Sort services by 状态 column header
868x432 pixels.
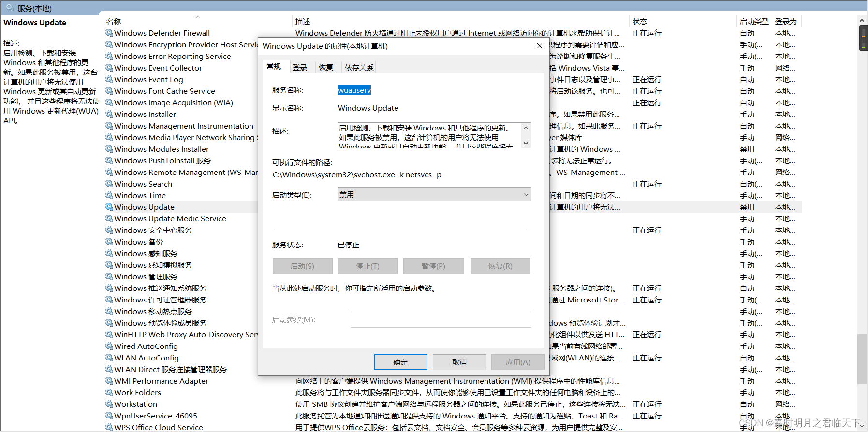pyautogui.click(x=683, y=21)
